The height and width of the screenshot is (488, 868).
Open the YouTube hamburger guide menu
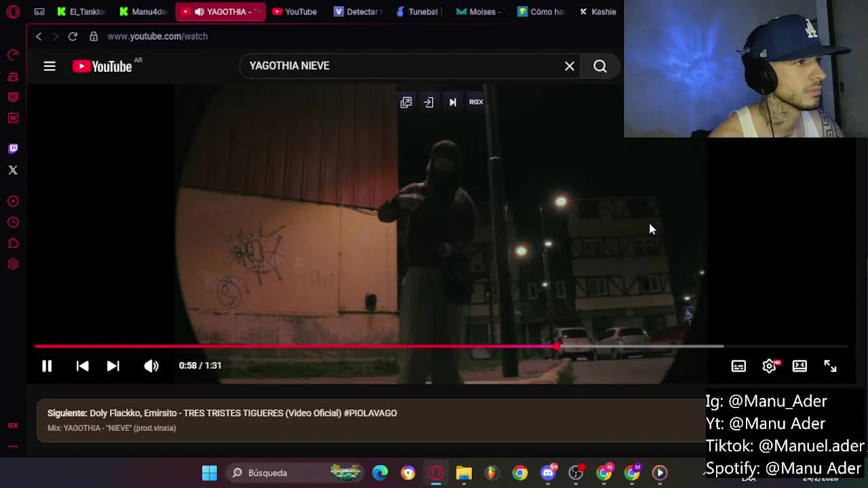(50, 66)
